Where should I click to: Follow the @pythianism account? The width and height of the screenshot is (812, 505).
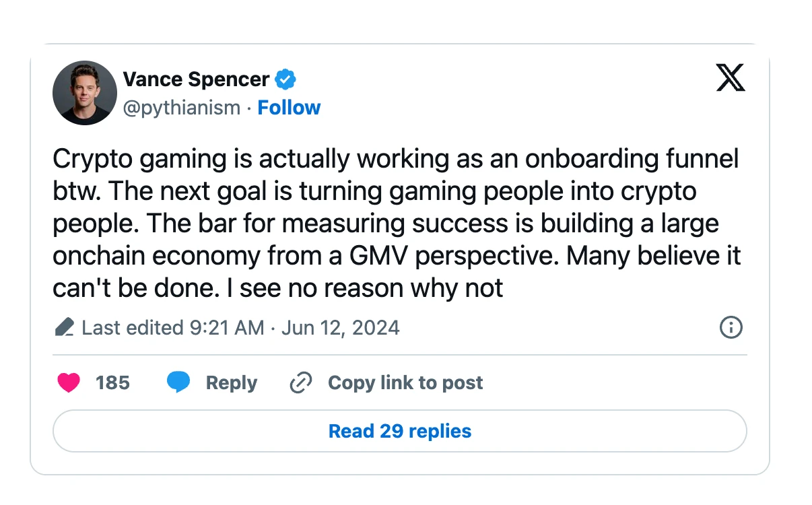(x=289, y=108)
